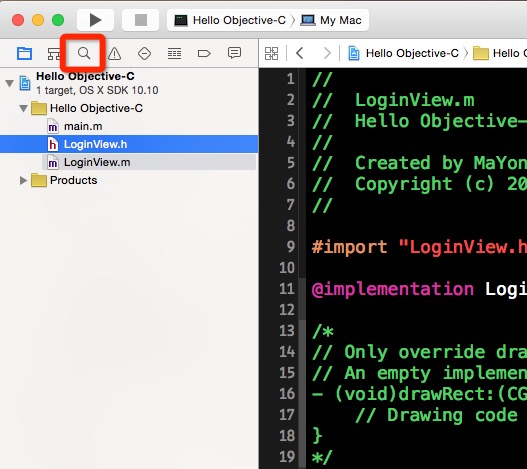Go back in editor history
Viewport: 527px width, 469px height.
point(300,53)
